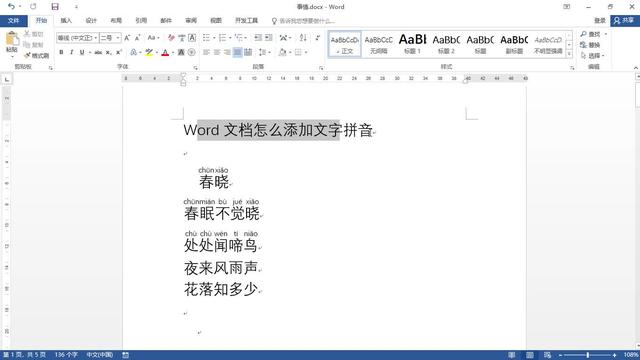Switch to Web Layout view in the status bar
This screenshot has width=640, height=360.
[547, 355]
